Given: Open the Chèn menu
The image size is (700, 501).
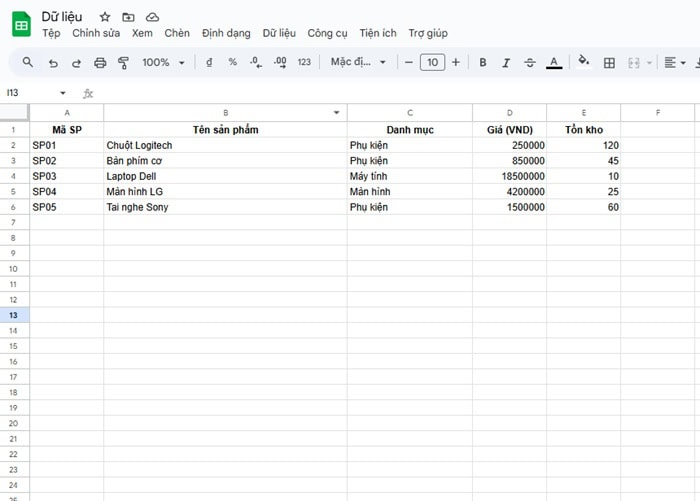Looking at the screenshot, I should tap(177, 33).
